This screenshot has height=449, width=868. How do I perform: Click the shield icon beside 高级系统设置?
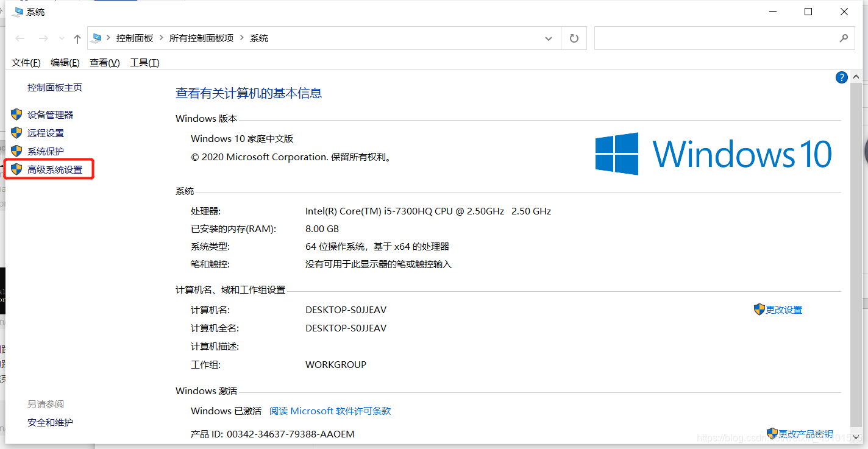pyautogui.click(x=16, y=169)
